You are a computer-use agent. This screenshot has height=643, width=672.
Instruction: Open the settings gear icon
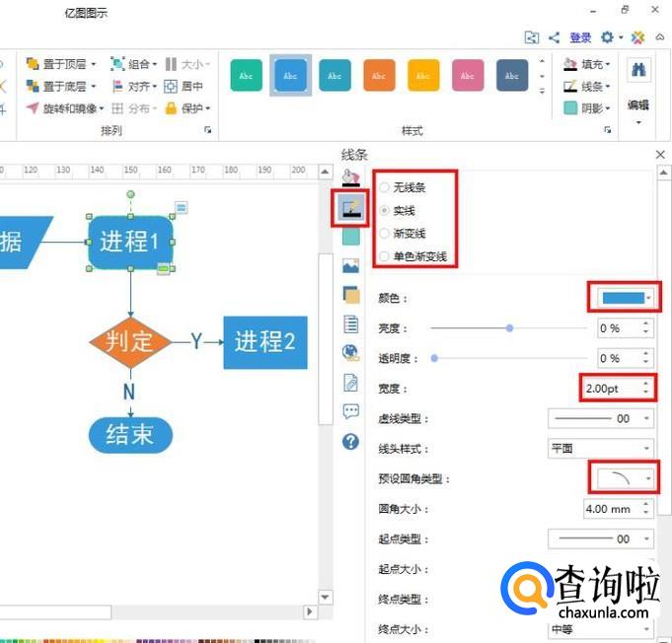(x=607, y=37)
